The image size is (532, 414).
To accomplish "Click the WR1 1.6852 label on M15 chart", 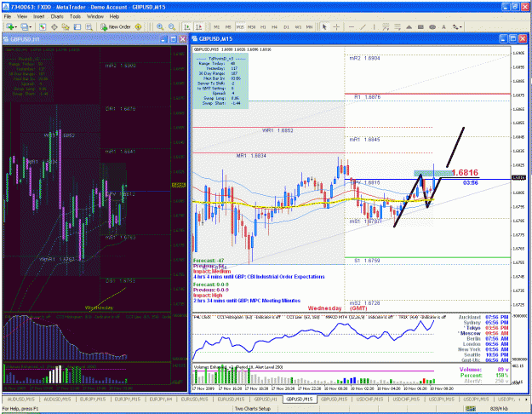I will click(277, 130).
